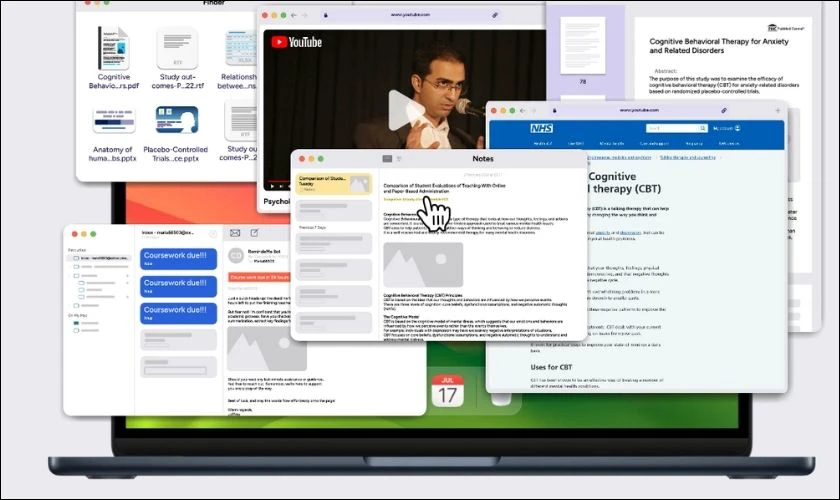Click PDF title Cognitive Behavioral Therapy for Anxiety
This screenshot has height=500, width=840.
tap(718, 46)
